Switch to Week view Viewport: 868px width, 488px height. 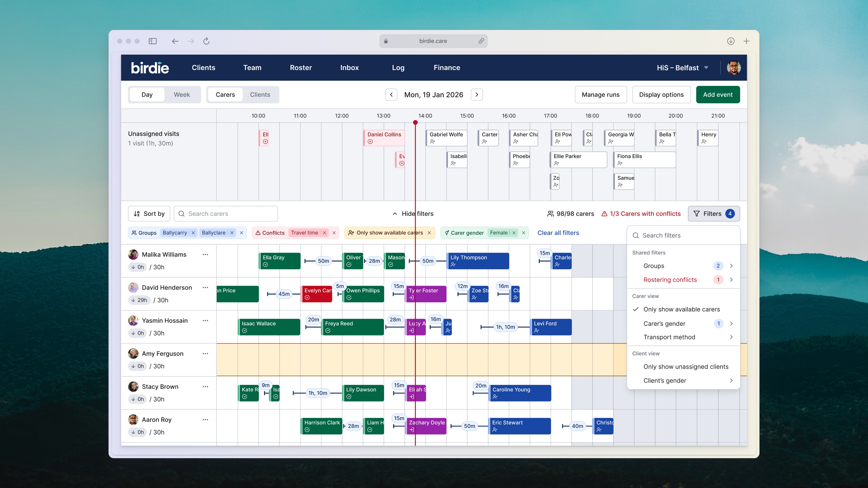(182, 95)
